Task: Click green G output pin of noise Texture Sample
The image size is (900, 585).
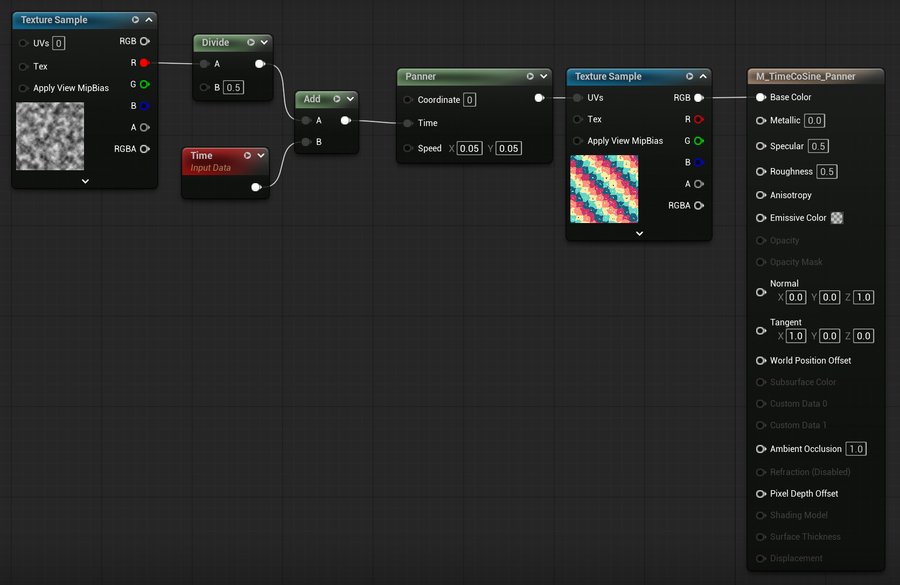Action: click(145, 84)
